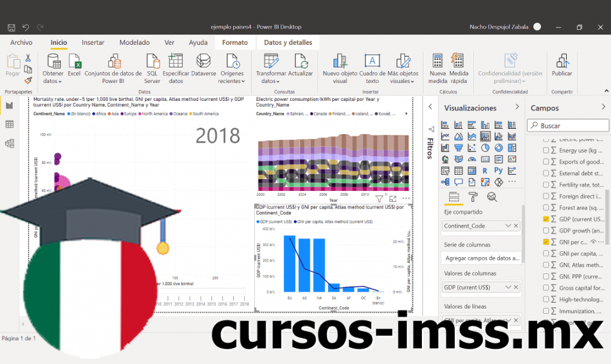Select the scatter chart visualization icon
Viewport: 611px width, 364px height.
(472, 148)
